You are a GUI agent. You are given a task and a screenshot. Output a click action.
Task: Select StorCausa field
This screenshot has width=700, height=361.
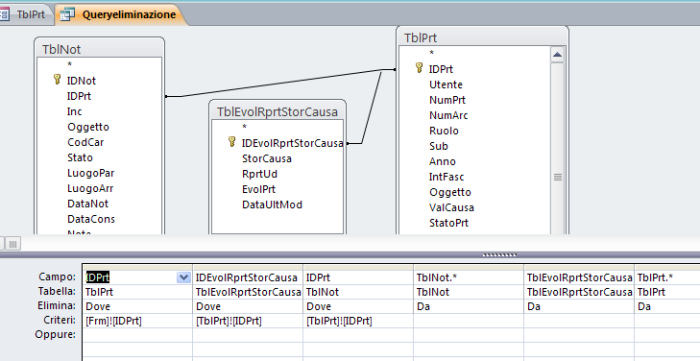pos(267,158)
